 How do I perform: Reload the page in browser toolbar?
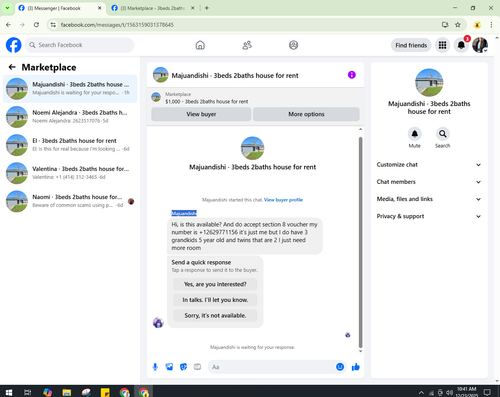tap(36, 25)
